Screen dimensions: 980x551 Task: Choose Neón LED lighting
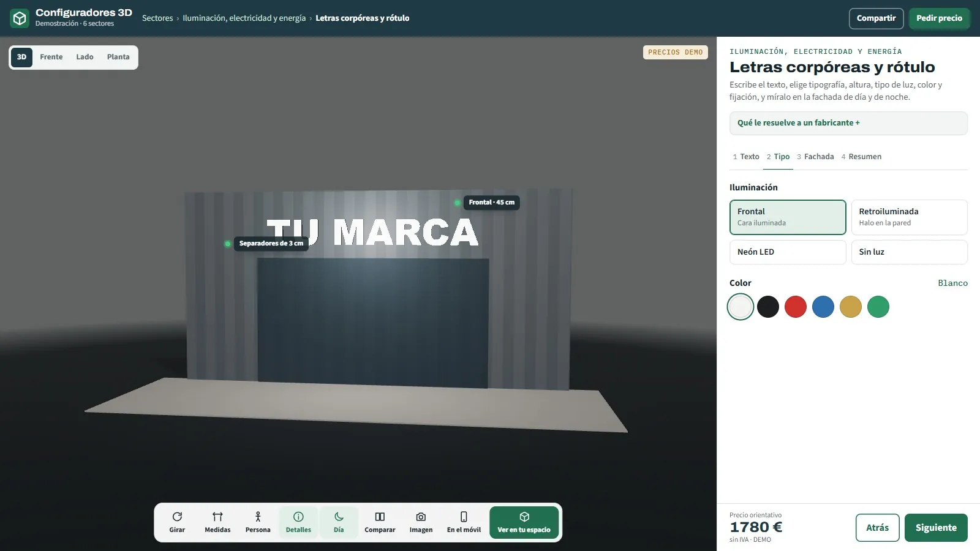(788, 252)
